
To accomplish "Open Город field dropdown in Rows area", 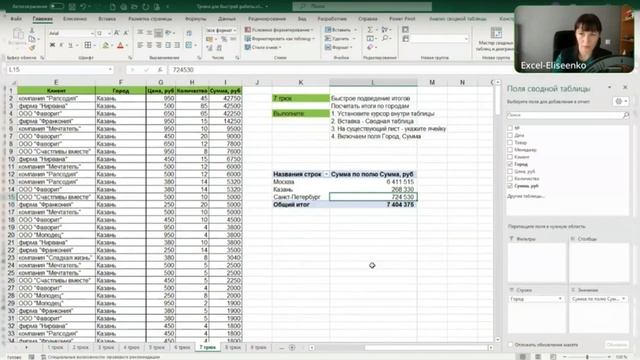I will 560,299.
